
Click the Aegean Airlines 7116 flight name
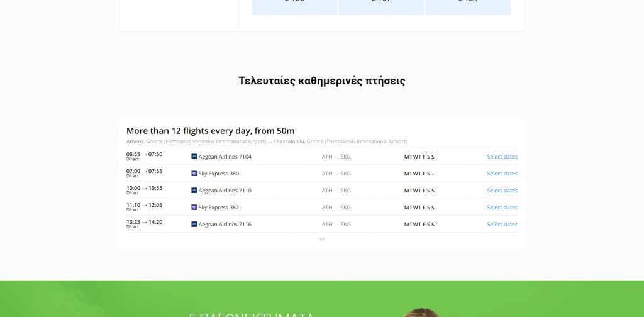[225, 224]
